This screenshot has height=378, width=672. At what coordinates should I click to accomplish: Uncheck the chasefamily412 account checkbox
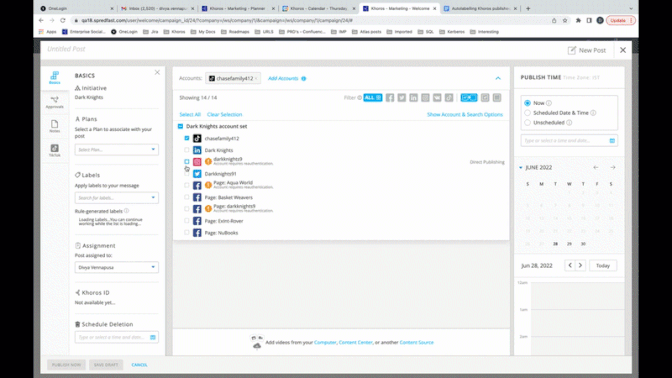point(186,138)
